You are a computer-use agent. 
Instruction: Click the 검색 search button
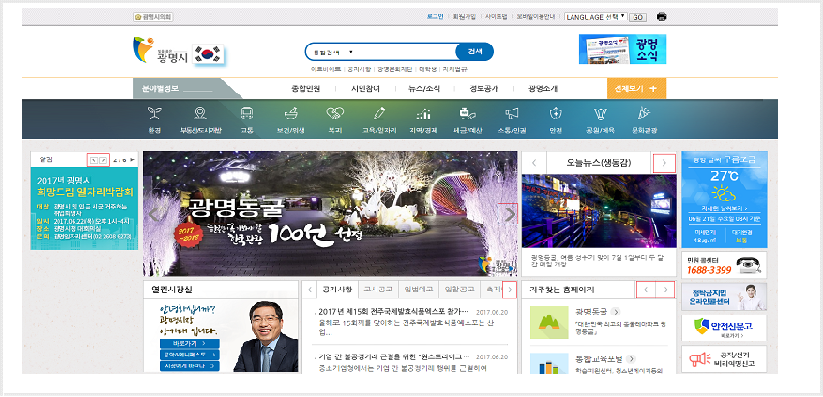coord(474,52)
